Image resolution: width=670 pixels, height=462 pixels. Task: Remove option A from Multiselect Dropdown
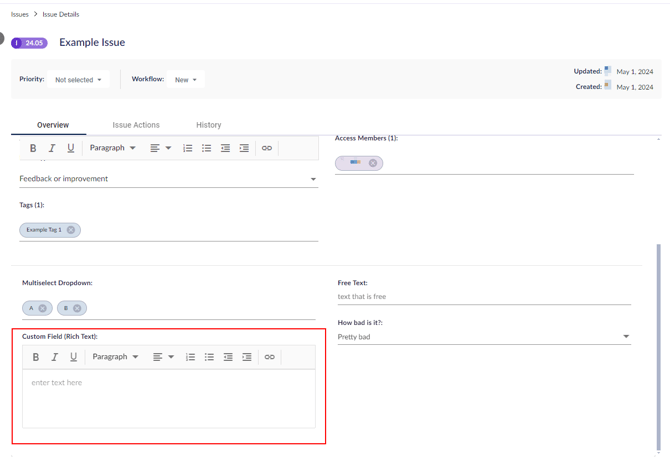[43, 308]
